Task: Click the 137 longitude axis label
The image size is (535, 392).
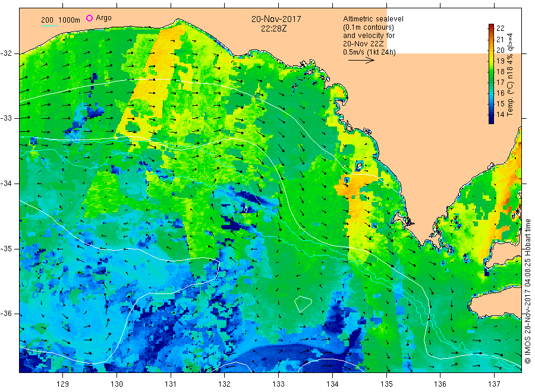Action: point(494,384)
